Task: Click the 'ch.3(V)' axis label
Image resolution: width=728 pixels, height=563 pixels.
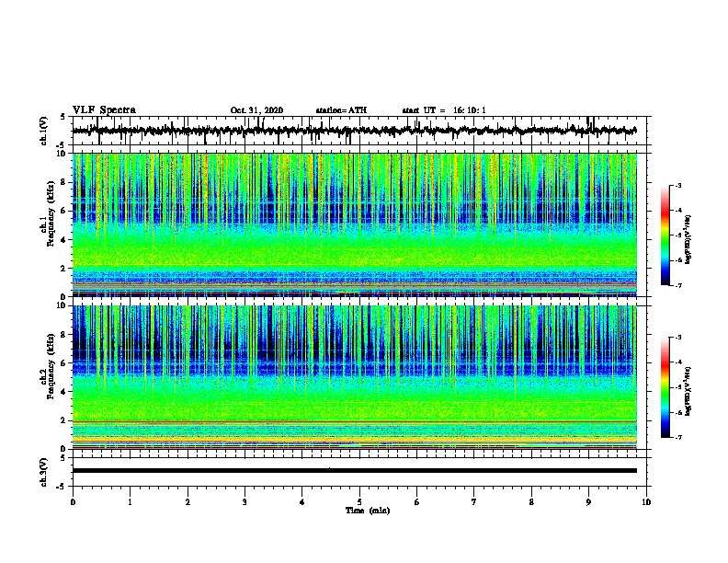Action: pyautogui.click(x=44, y=472)
